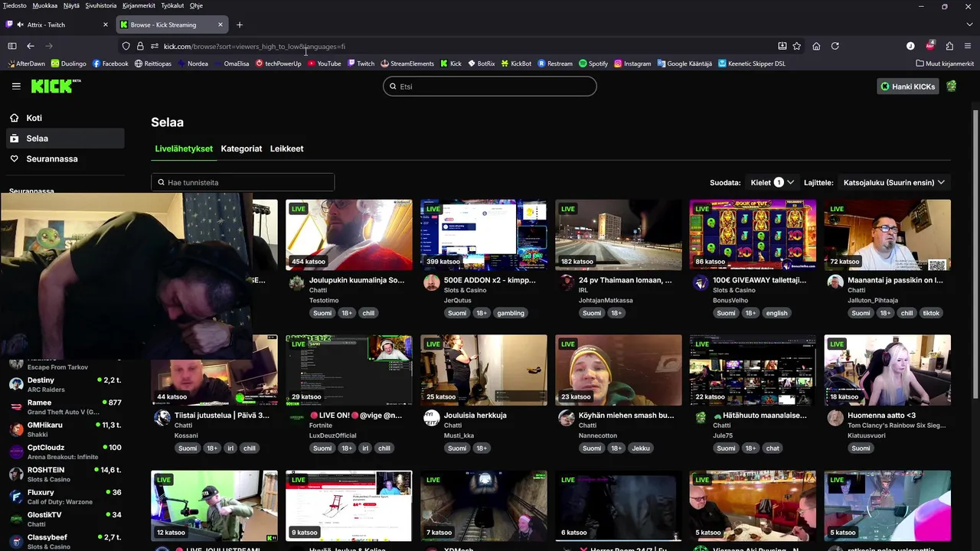
Task: Open the Kick hamburger menu
Action: (16, 86)
